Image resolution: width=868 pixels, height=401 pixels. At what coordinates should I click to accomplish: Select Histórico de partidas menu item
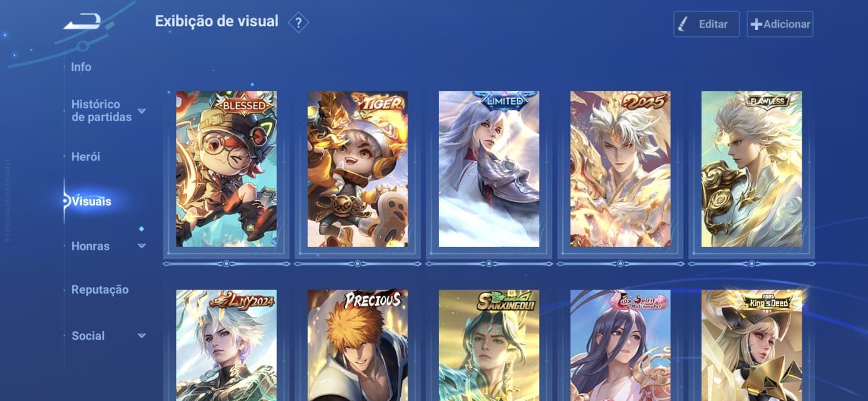101,111
